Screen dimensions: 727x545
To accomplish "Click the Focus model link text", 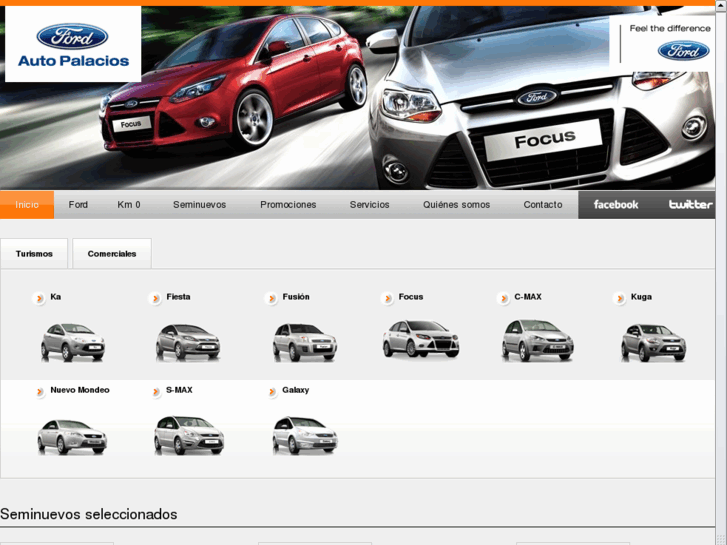I will point(411,297).
